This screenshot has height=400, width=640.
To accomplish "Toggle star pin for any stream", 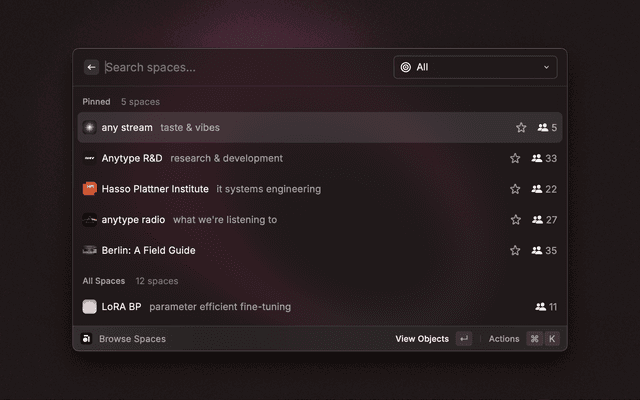I will tap(521, 128).
